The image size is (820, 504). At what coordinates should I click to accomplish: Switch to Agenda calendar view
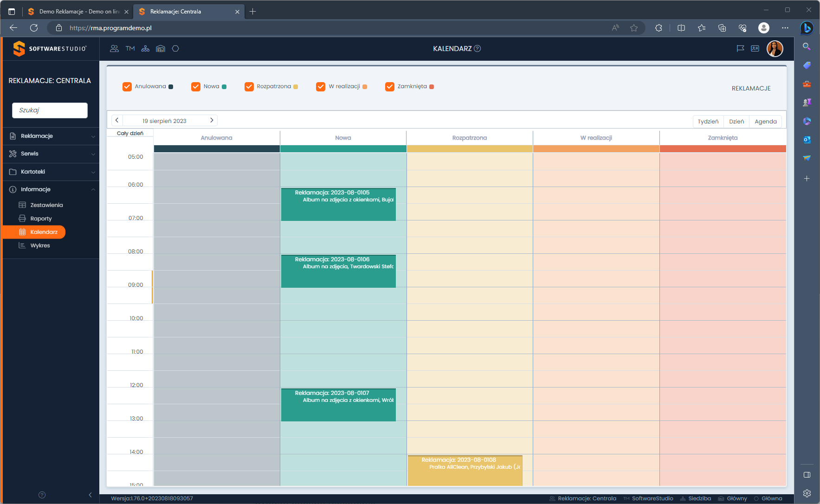(765, 122)
